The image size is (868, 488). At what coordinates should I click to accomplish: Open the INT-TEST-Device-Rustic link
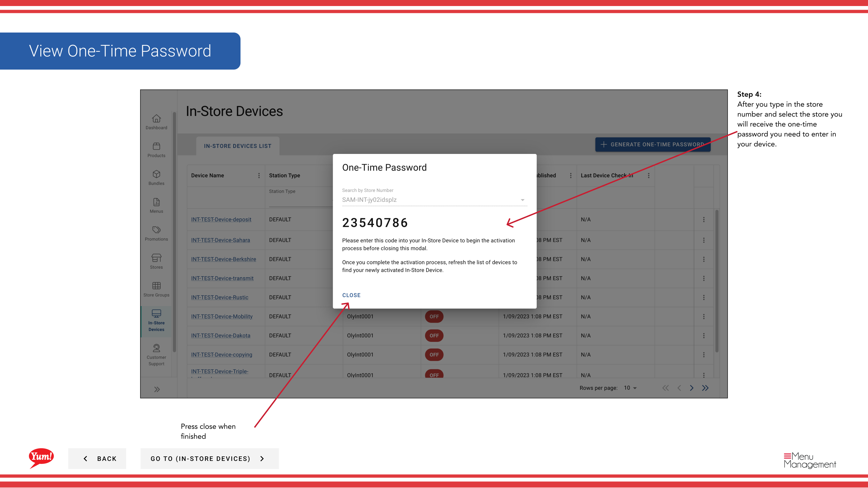(x=220, y=297)
